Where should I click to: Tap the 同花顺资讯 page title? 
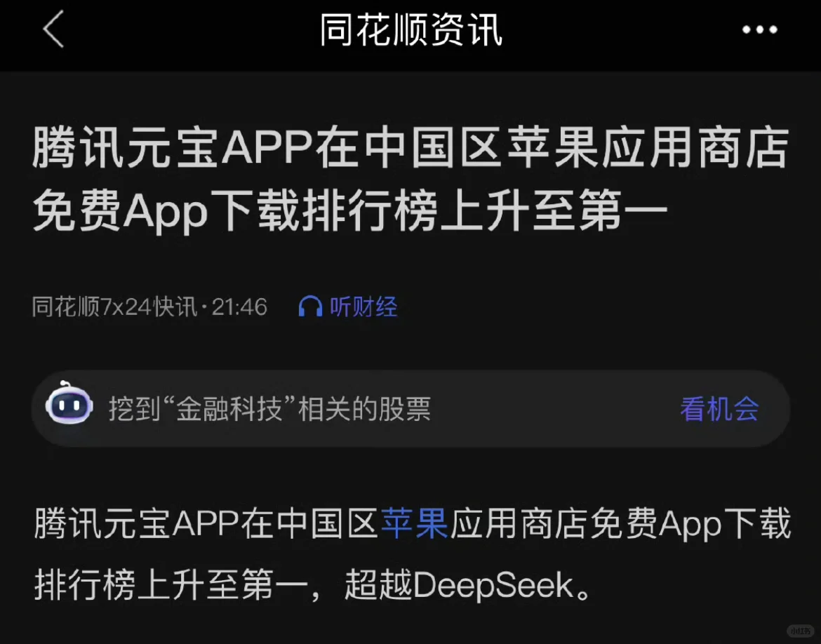point(411,30)
